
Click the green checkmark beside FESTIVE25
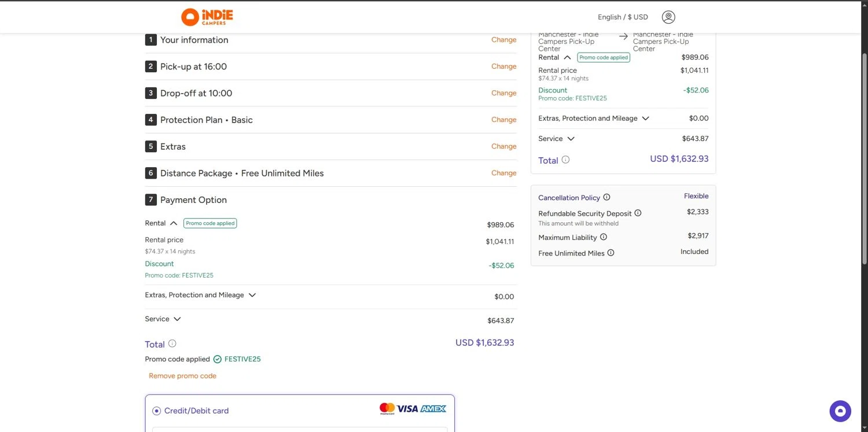218,359
